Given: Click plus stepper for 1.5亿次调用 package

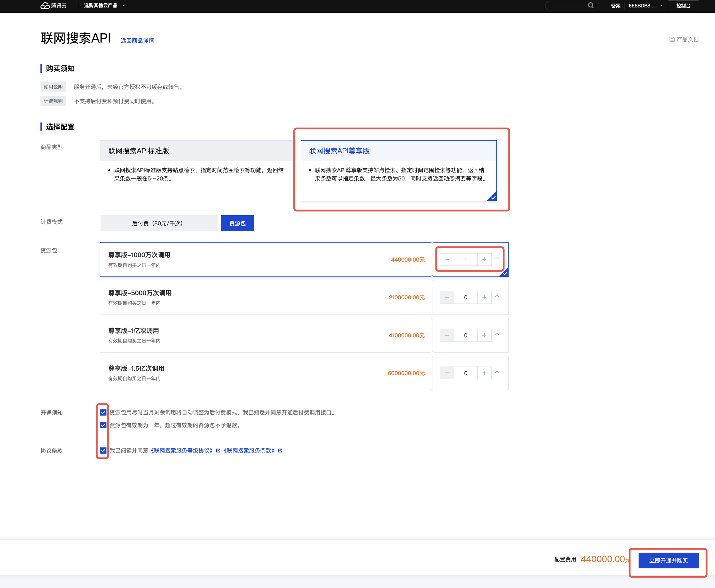Looking at the screenshot, I should pos(484,373).
